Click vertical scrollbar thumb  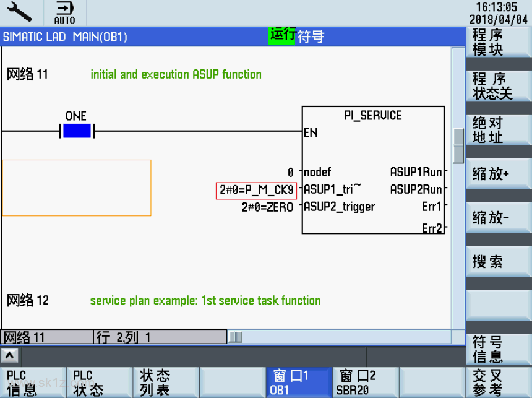(458, 145)
